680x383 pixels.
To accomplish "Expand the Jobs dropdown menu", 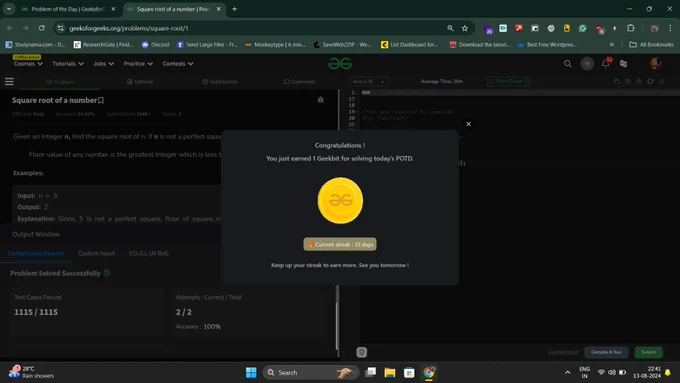I will point(104,64).
